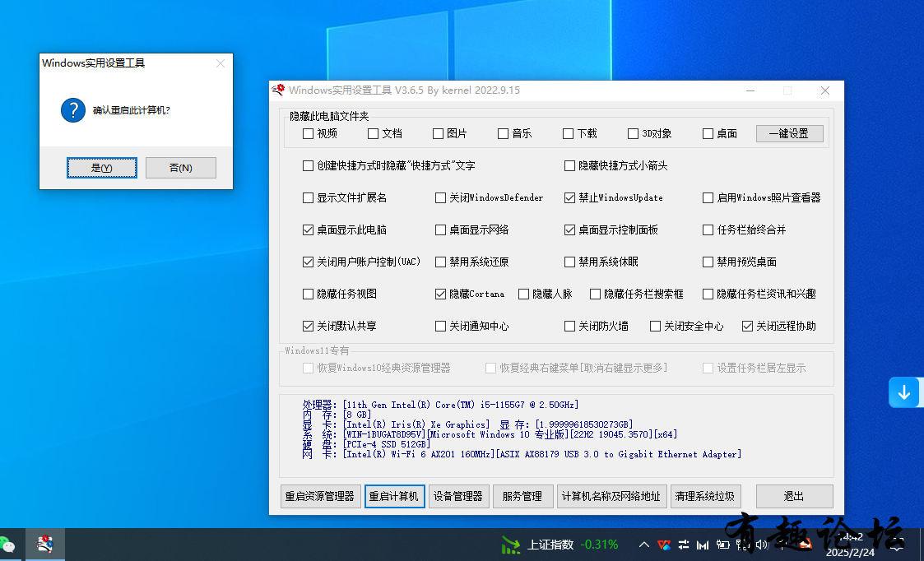Click the red V cloud tray icon
Screen dimensions: 924x561
point(663,545)
